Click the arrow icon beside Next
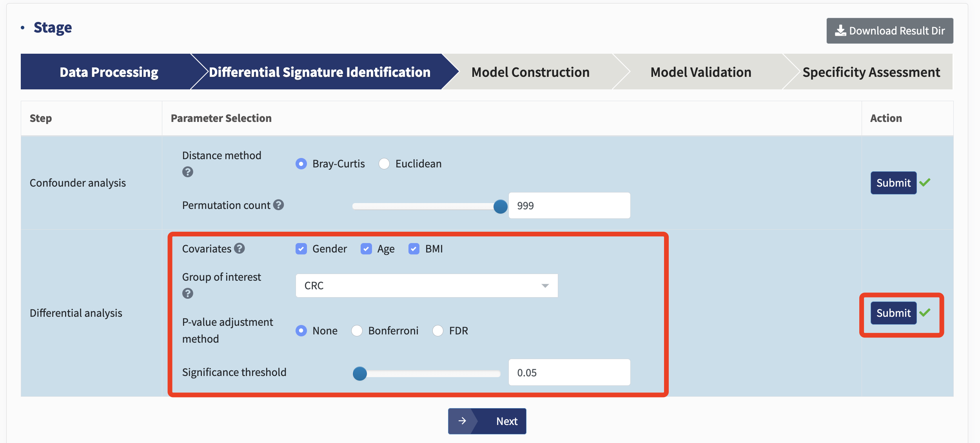 (x=463, y=421)
